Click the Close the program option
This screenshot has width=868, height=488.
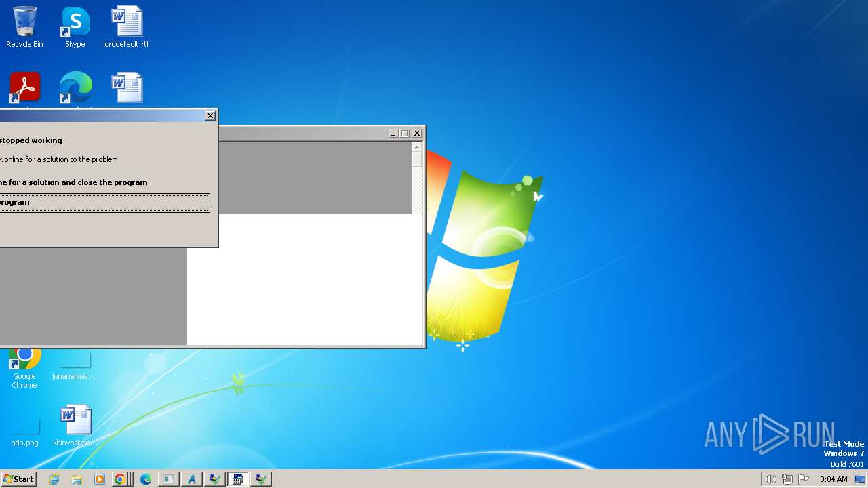pos(104,203)
